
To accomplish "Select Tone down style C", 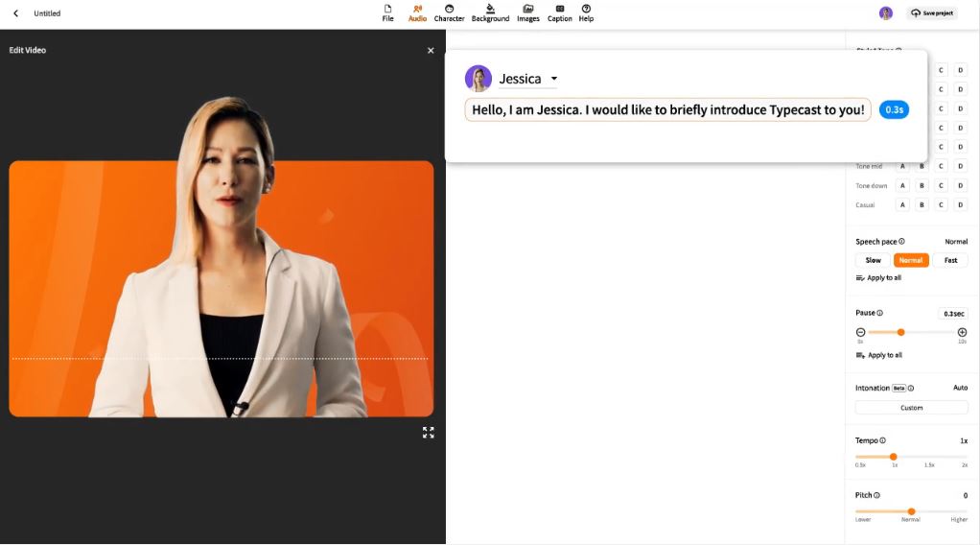I will [x=942, y=186].
